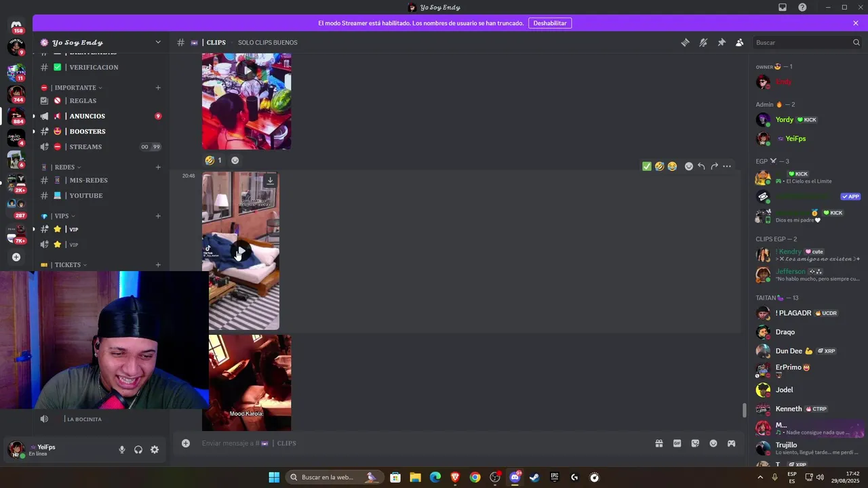
Task: Open member Draqo's profile
Action: [807, 332]
